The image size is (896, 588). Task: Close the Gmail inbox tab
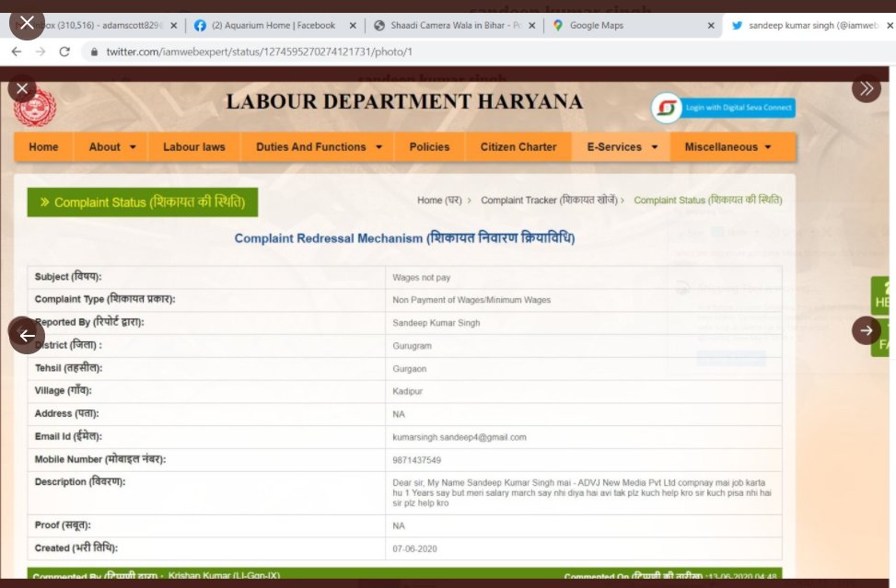(x=174, y=25)
